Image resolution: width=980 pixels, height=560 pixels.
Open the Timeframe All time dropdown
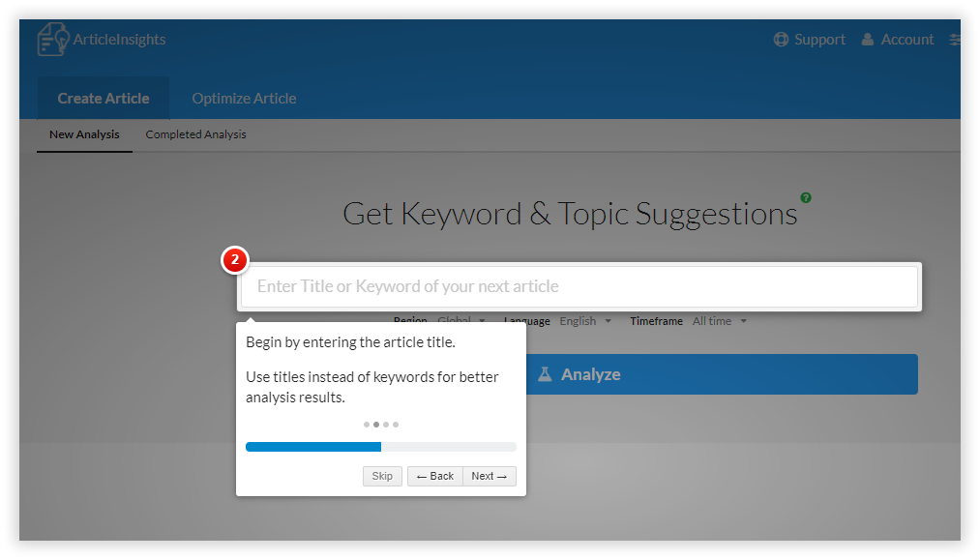(x=720, y=321)
